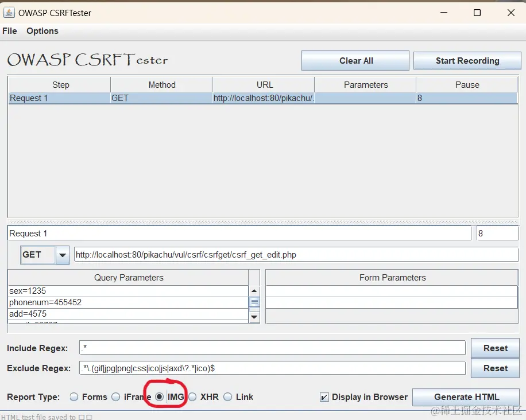Click the GET cell in Request 1 row
This screenshot has height=420, width=526.
(x=162, y=98)
